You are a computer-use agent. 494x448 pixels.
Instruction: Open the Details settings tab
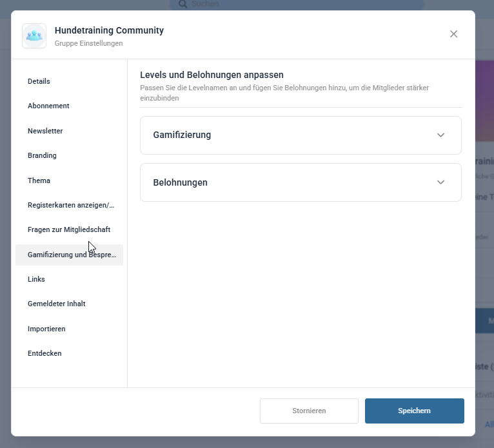[39, 81]
